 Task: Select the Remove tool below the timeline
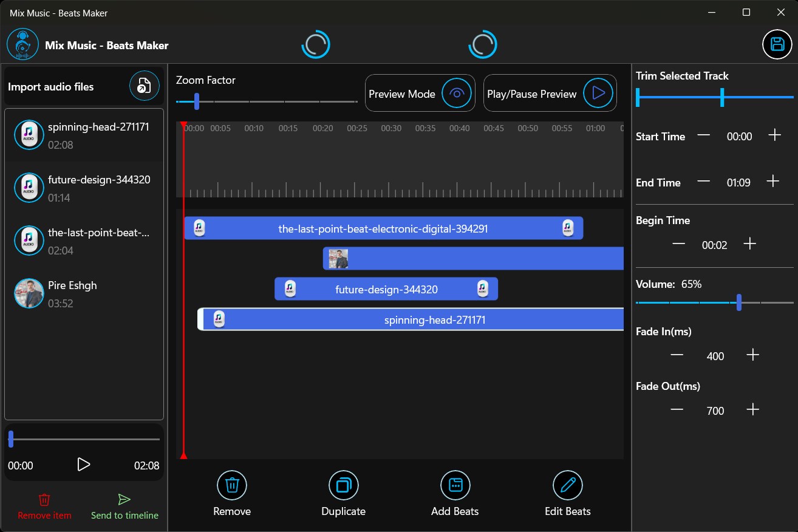[231, 485]
